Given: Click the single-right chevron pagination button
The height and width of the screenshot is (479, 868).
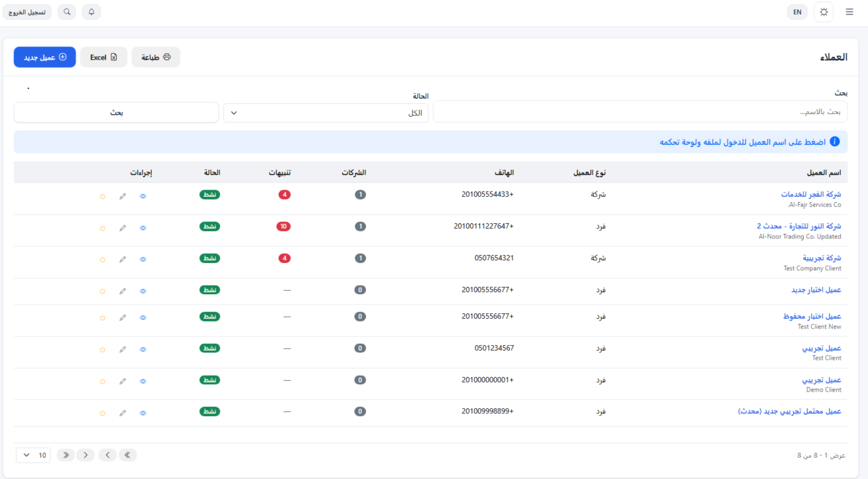Looking at the screenshot, I should [86, 455].
